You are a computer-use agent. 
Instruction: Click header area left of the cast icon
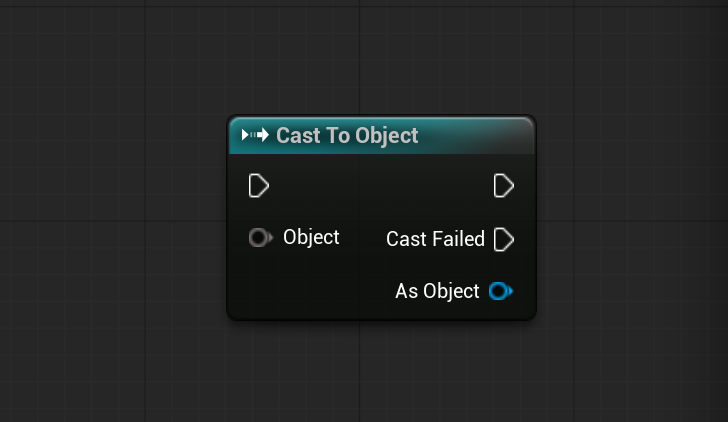click(236, 135)
